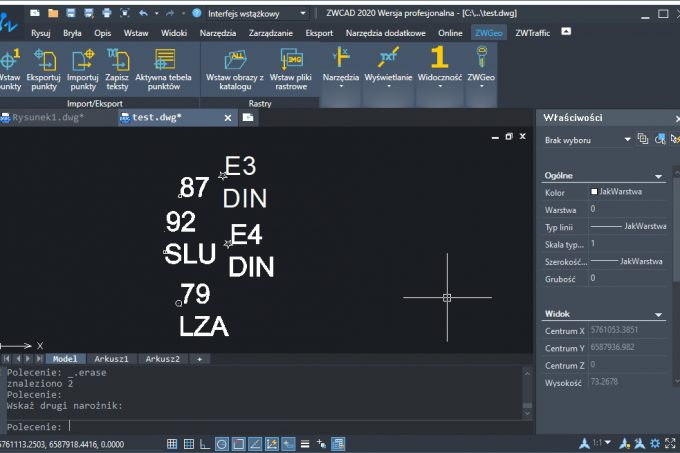Go to first layout tab arrow
The image size is (680, 453).
click(6, 359)
